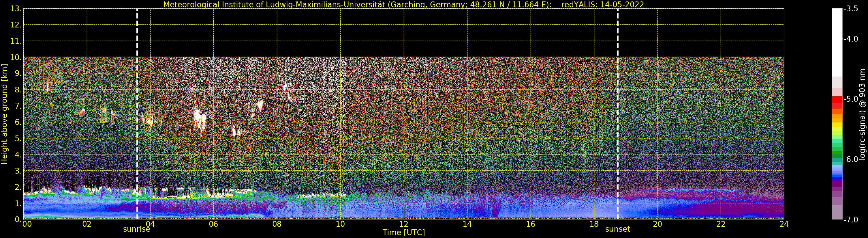
Task: Click the '7.' tick on the height axis
Action: coord(18,106)
